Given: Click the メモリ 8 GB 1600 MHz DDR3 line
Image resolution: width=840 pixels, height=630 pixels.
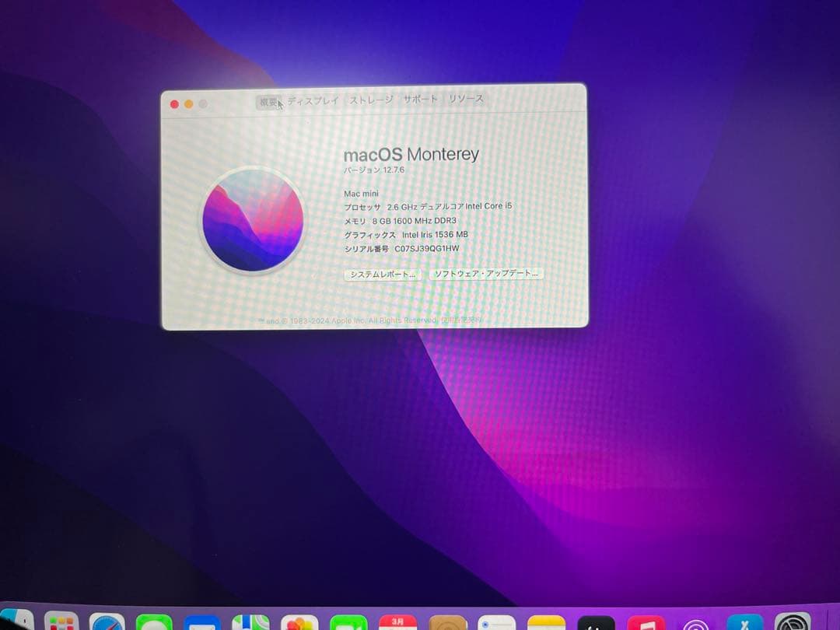Looking at the screenshot, I should 401,221.
